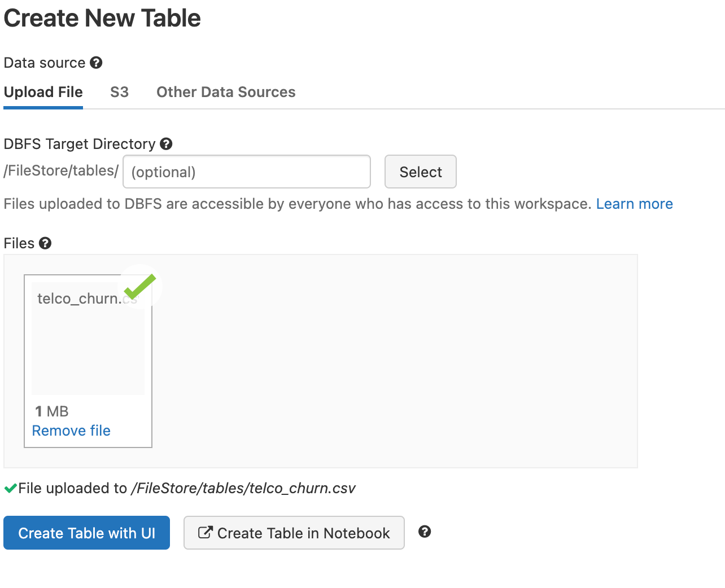Click Create Table with UI
The height and width of the screenshot is (588, 725).
pos(86,533)
